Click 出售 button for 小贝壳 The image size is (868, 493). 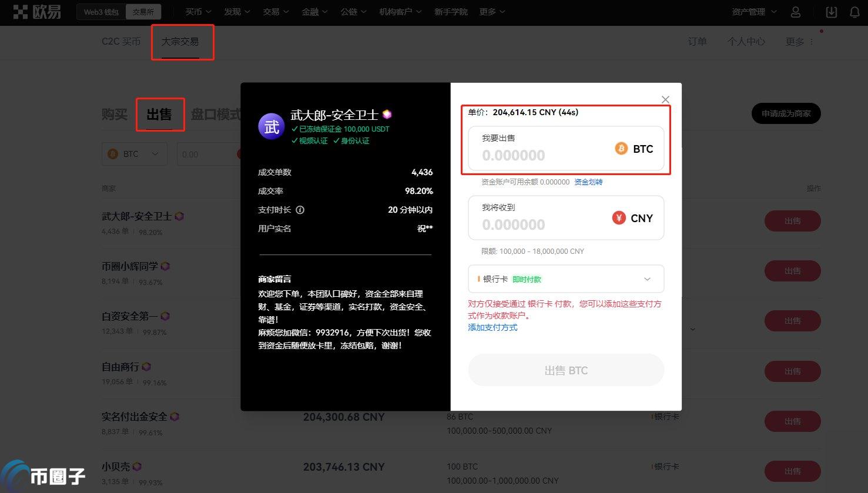pyautogui.click(x=792, y=471)
